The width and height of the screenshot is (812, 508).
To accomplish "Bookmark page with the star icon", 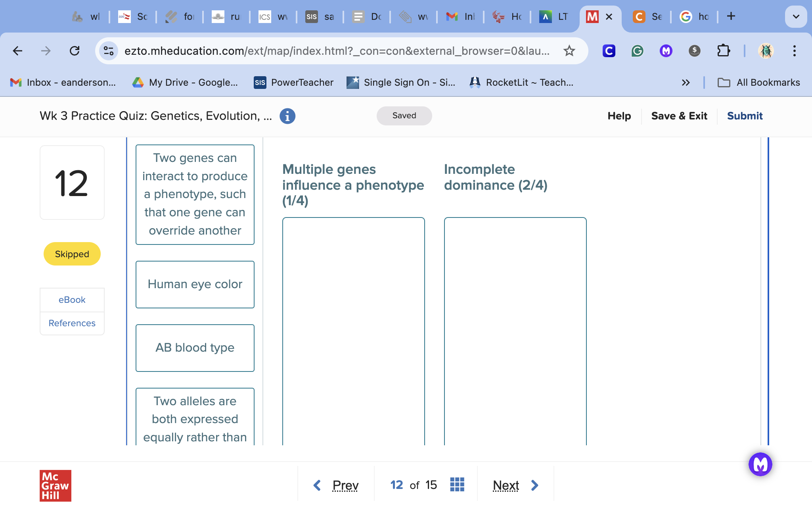I will tap(569, 51).
